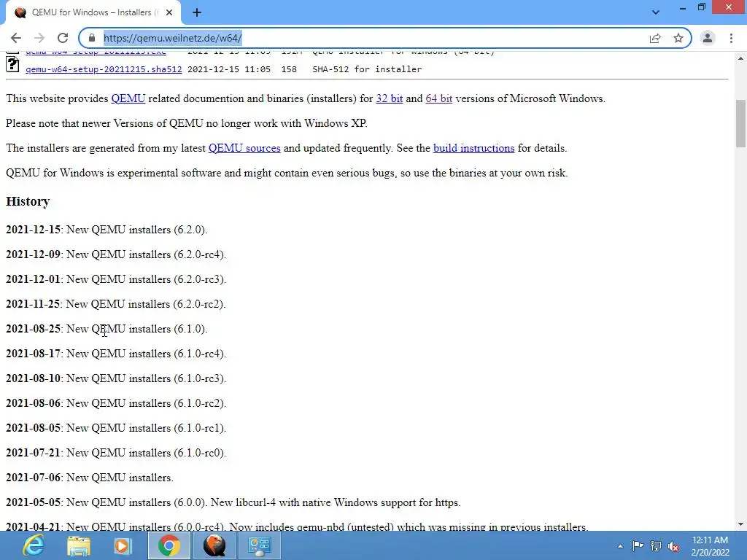Click the network tray icon
The image size is (747, 560).
[656, 545]
